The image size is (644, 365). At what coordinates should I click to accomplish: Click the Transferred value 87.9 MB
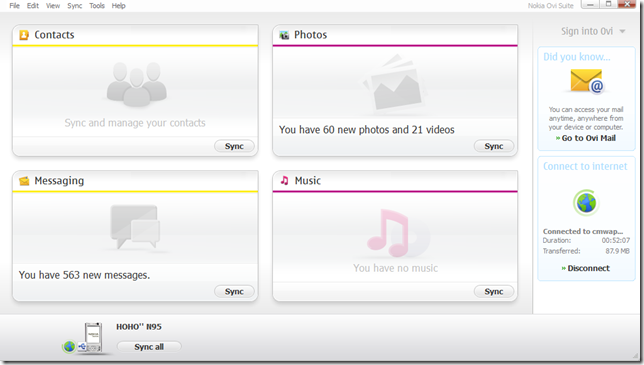point(617,251)
